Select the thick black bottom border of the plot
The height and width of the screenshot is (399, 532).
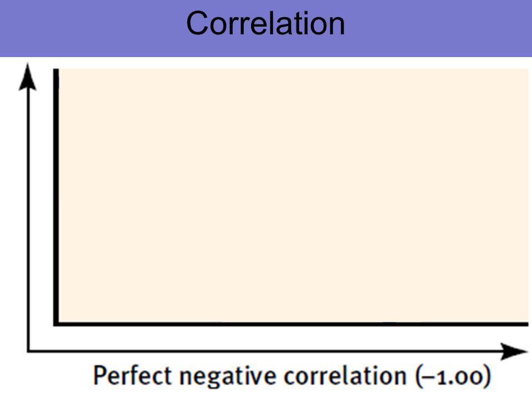(x=291, y=324)
